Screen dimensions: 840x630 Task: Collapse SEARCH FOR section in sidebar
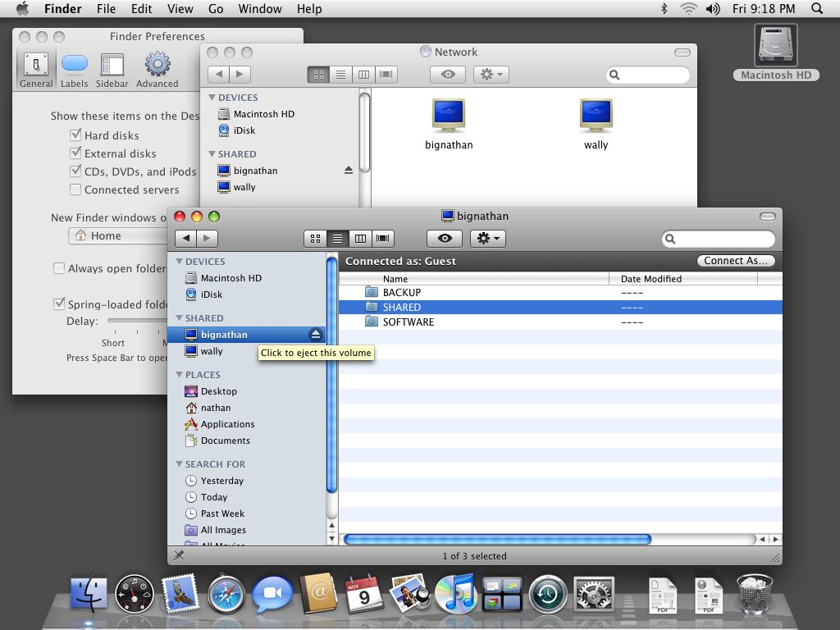[x=179, y=464]
